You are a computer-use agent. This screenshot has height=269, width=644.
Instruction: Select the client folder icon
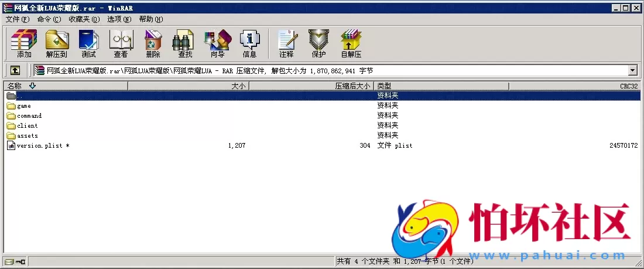pyautogui.click(x=11, y=125)
